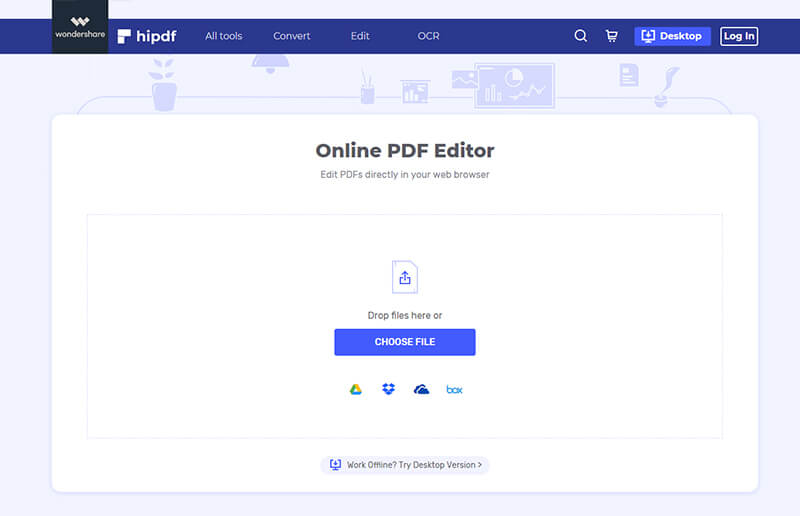Click the CHOOSE FILE button
The width and height of the screenshot is (800, 516).
coord(405,342)
